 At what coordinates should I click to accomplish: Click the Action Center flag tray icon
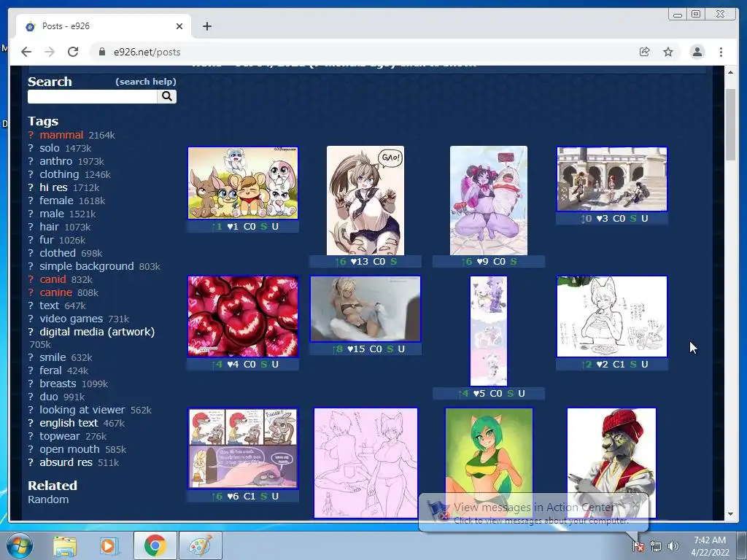pos(638,546)
